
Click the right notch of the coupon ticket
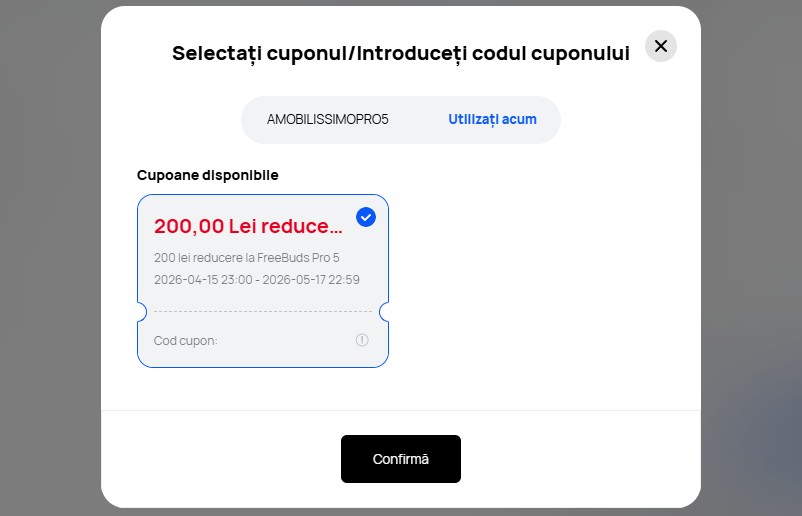click(385, 313)
